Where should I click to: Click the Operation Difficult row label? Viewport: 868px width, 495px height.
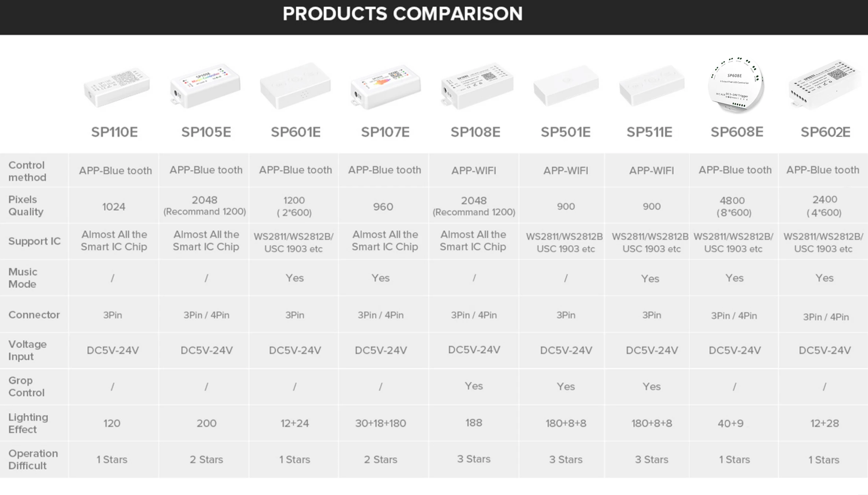[x=33, y=459]
